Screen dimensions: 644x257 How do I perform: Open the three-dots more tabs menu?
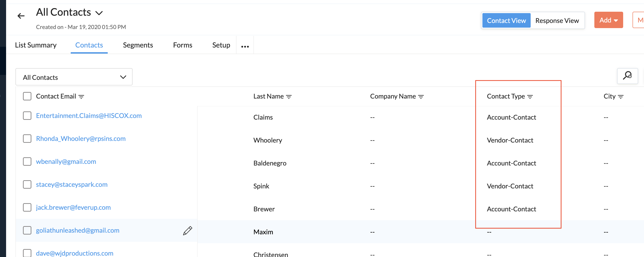(x=245, y=46)
